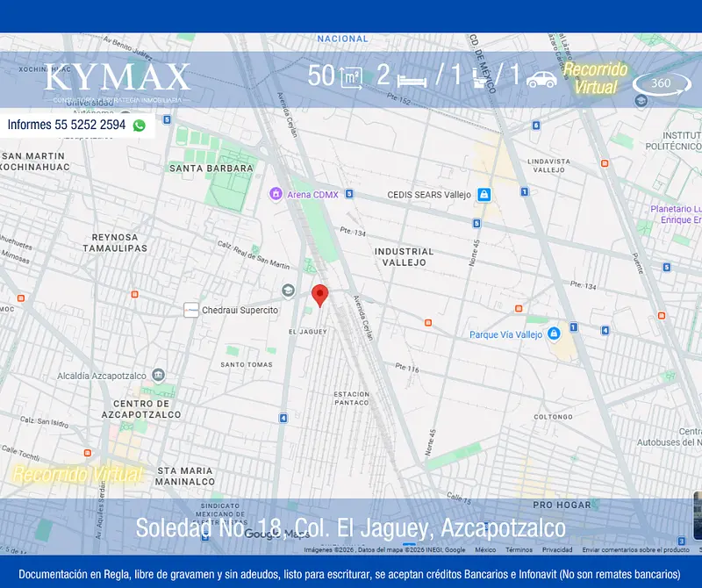Click the REYNOSA TAMAULIPAS neighborhood label

pyautogui.click(x=115, y=243)
